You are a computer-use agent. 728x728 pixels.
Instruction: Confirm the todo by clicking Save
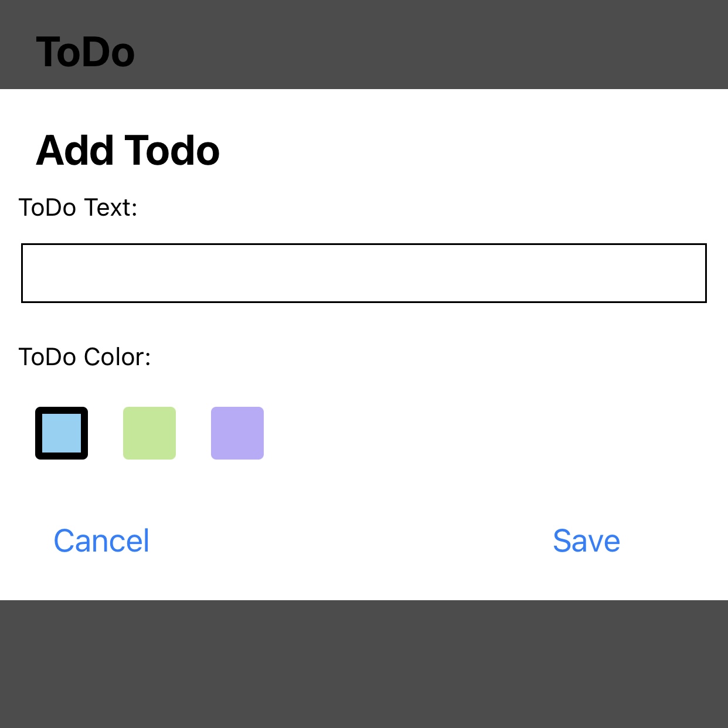click(586, 540)
